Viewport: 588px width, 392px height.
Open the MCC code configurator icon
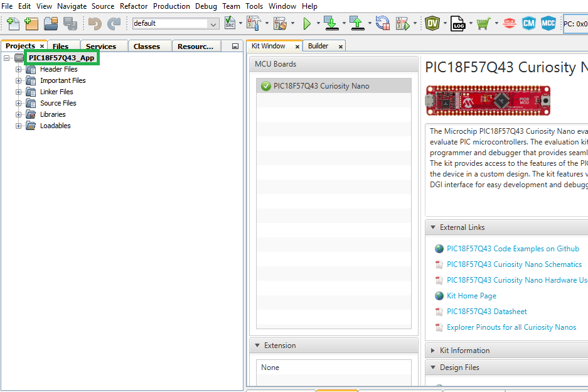pyautogui.click(x=548, y=24)
